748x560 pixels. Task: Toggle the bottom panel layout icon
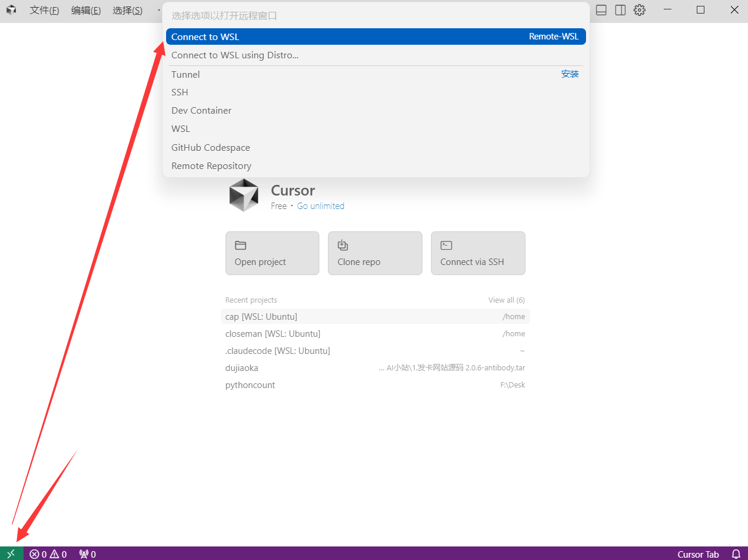click(601, 10)
